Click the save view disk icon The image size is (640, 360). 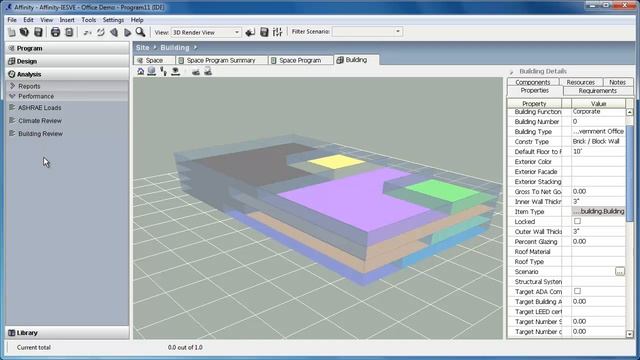264,32
